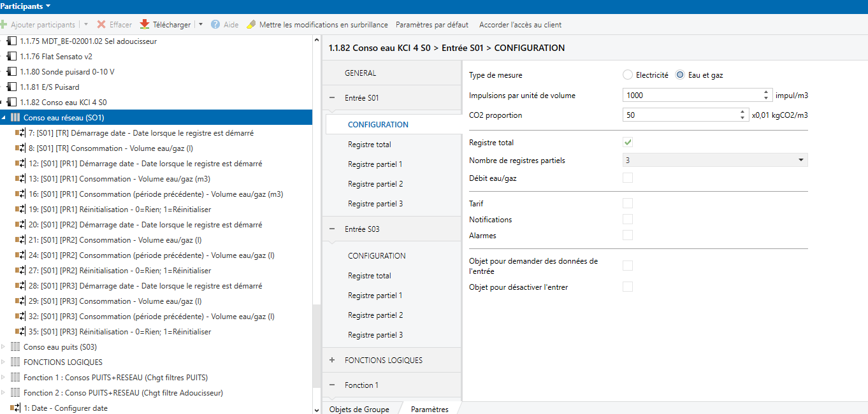Click the device icon of 1.1.76 Flat Sensato v2
Viewport: 868px width, 414px height.
[x=11, y=56]
